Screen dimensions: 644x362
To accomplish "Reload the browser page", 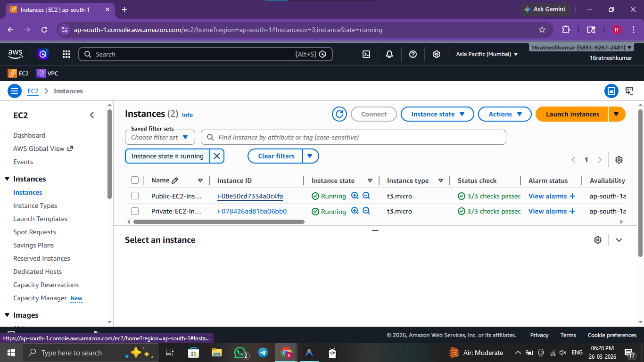I will (44, 30).
